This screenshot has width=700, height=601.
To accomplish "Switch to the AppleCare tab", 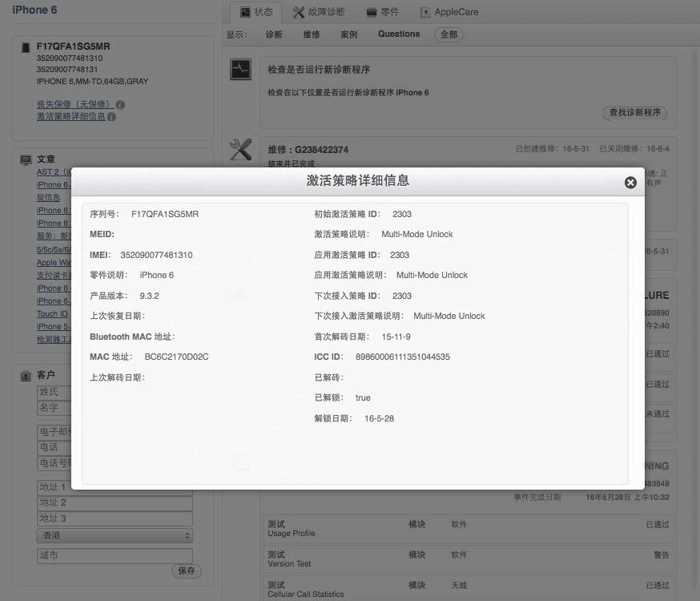I will click(449, 12).
